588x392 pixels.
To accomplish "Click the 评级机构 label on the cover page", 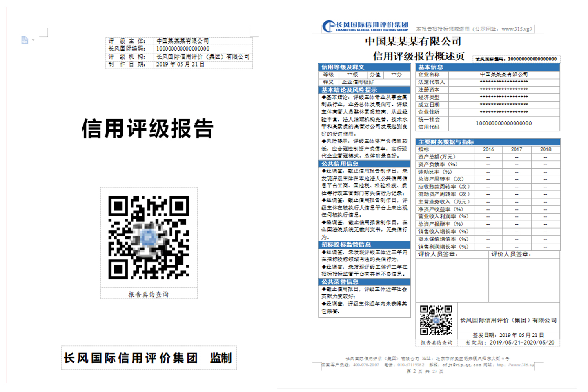I will click(127, 56).
